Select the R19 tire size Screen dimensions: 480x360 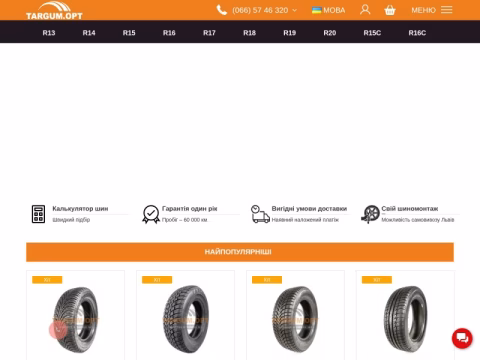pos(290,33)
